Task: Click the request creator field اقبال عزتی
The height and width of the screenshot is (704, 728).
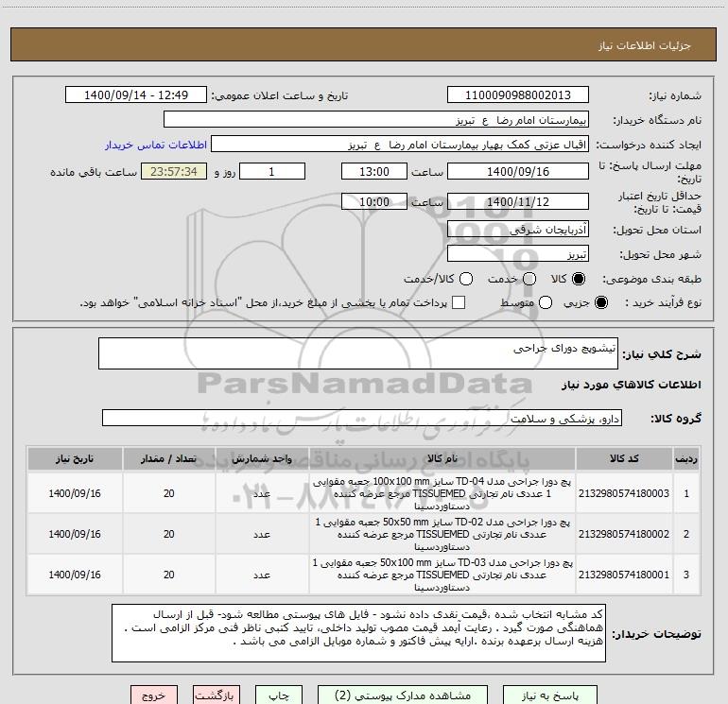Action: coord(400,144)
